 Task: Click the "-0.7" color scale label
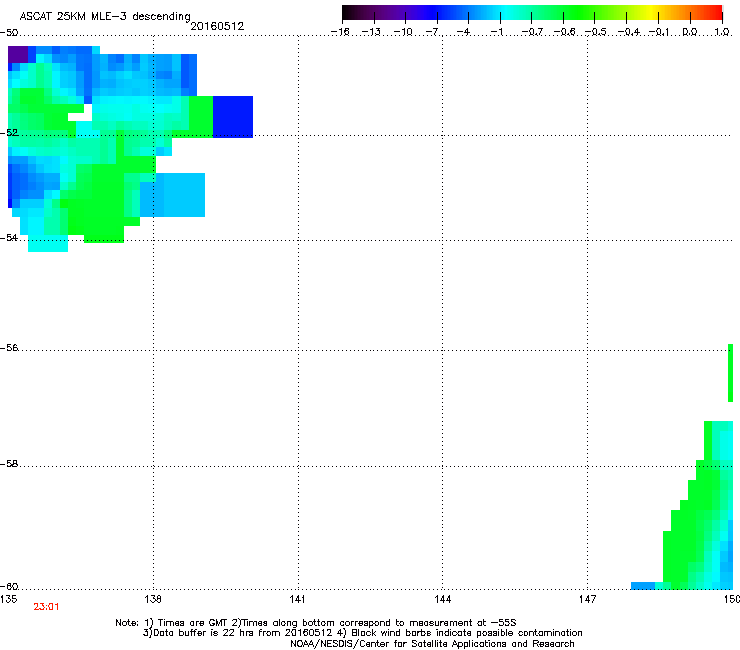tap(532, 32)
